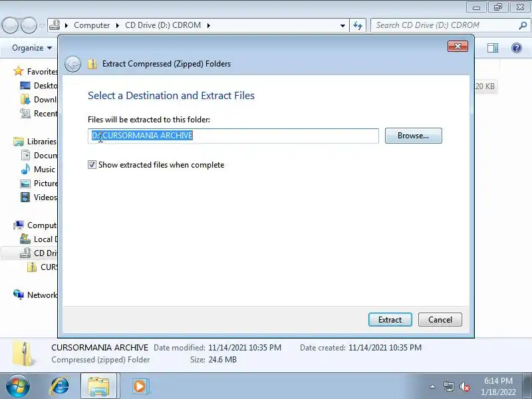Expand the arrow after Computer breadcrumb
Viewport: 532px width, 399px height.
118,25
